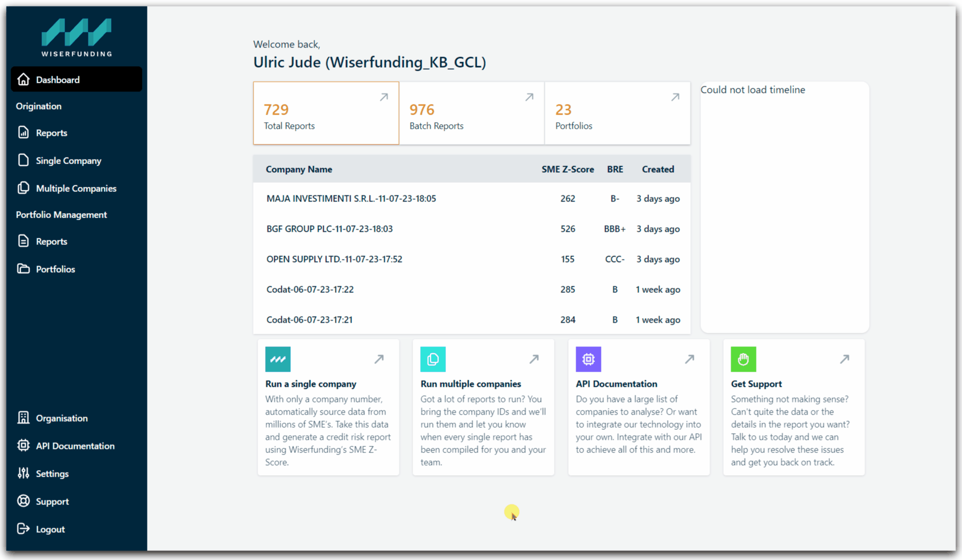Open Codat-06-07-23-17:21 report row

[472, 320]
